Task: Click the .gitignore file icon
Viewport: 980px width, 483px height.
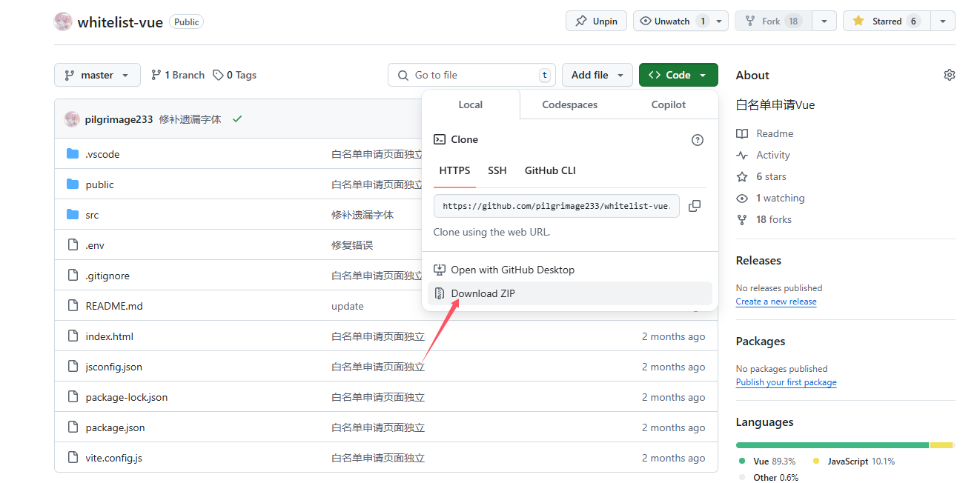Action: (x=73, y=276)
